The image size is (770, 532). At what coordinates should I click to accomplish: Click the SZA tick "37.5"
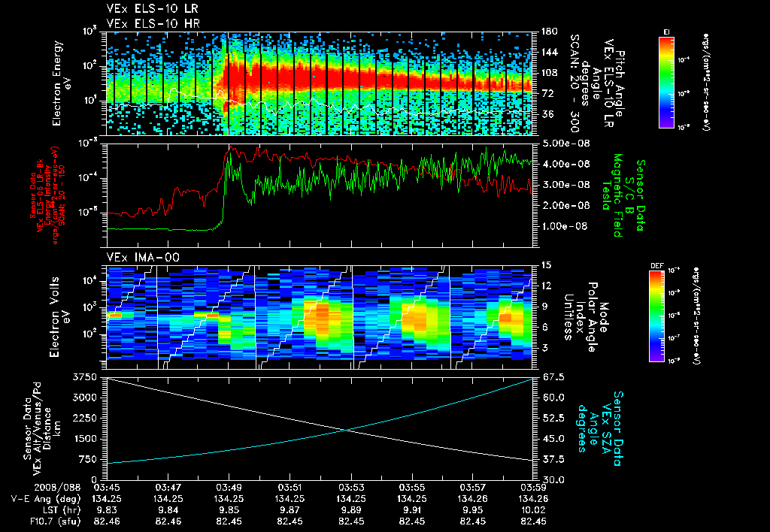pyautogui.click(x=553, y=459)
